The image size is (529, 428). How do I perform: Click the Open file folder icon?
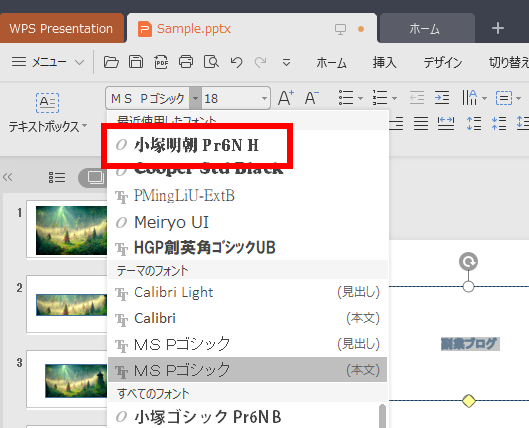(x=111, y=62)
